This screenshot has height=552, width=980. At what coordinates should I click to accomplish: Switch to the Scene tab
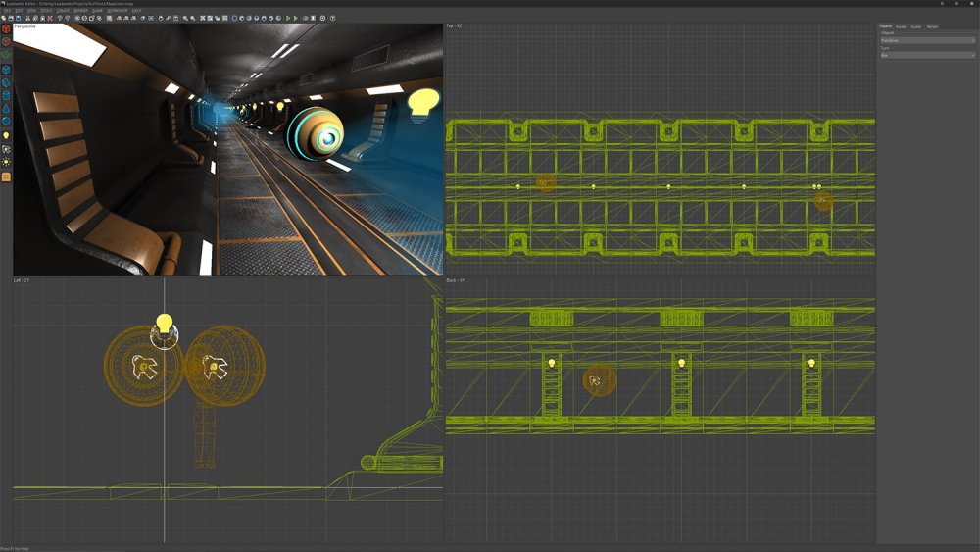pyautogui.click(x=915, y=26)
